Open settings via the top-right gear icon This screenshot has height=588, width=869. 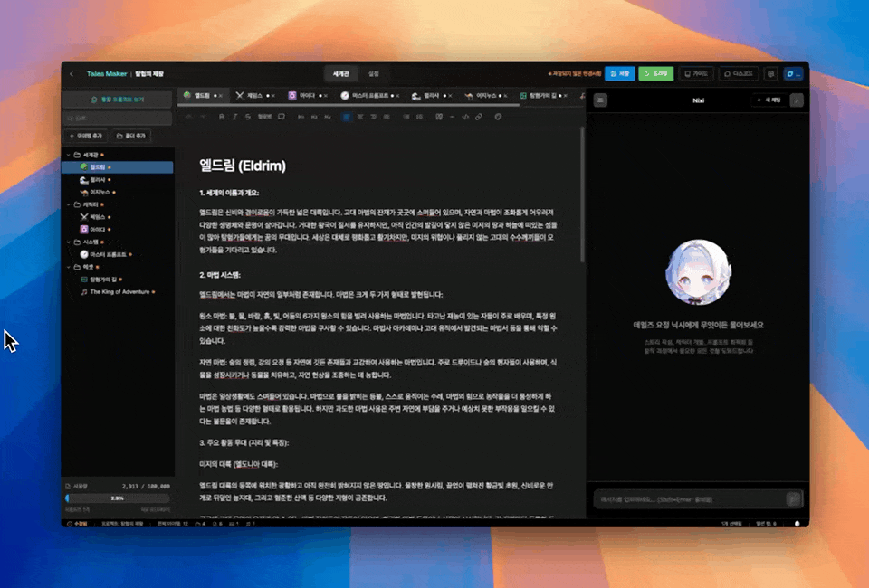click(771, 73)
